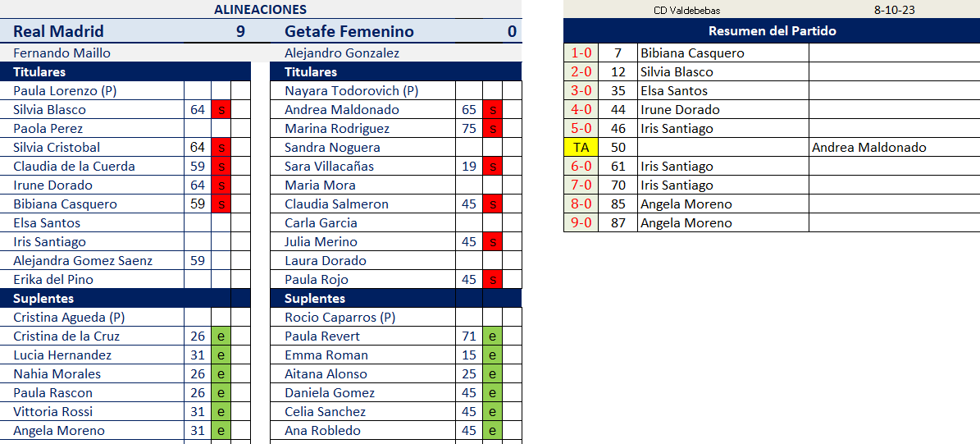Select the empty substitution cell for Paola Perez
This screenshot has height=444, width=980.
pos(221,129)
